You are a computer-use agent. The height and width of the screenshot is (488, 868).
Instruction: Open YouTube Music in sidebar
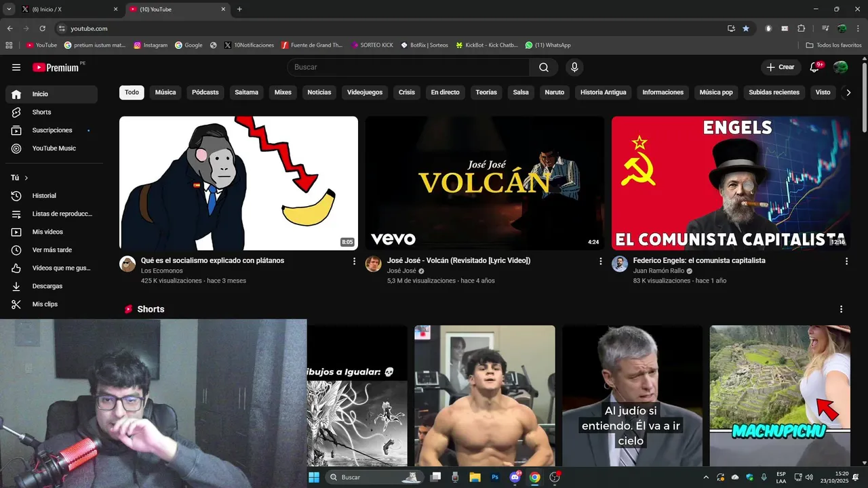pos(52,148)
